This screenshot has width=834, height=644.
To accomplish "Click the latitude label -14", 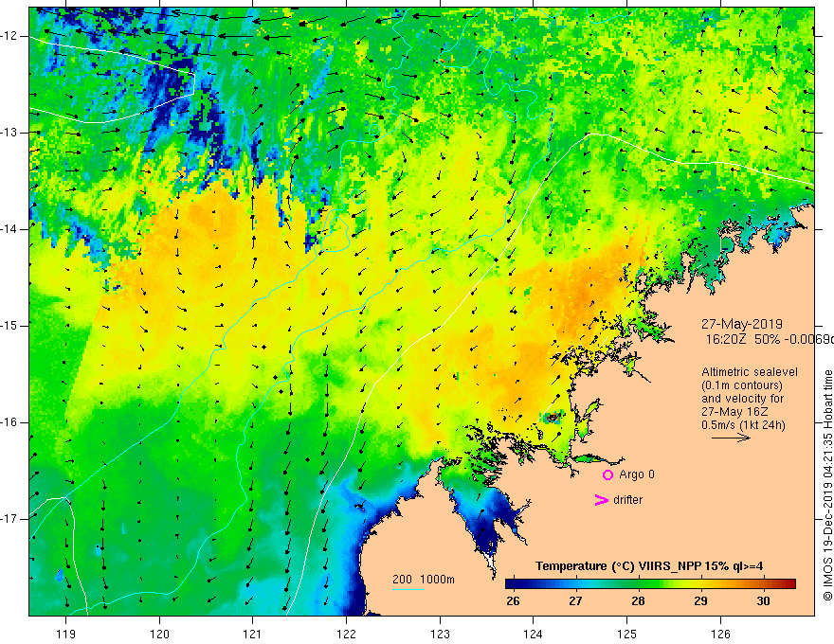I will point(9,229).
